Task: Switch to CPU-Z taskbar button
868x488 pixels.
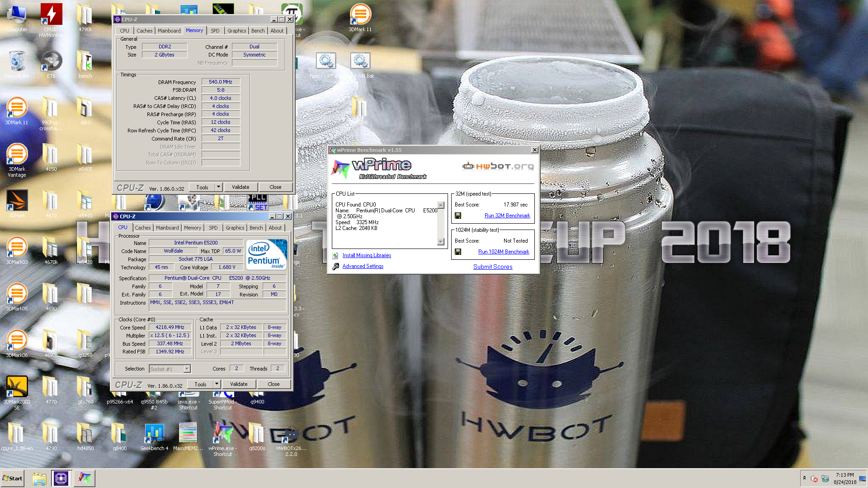Action: [x=61, y=479]
